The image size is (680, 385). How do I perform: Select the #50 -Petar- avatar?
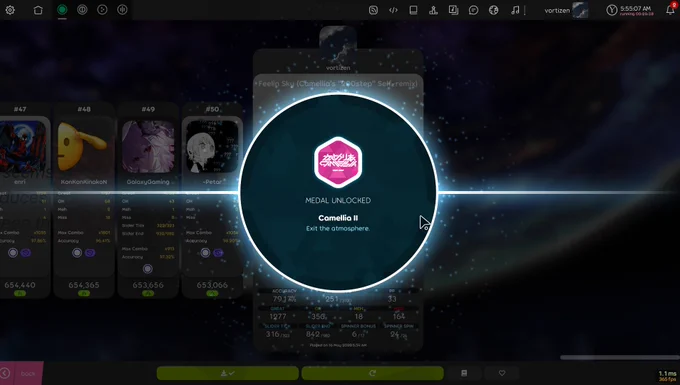pos(212,147)
